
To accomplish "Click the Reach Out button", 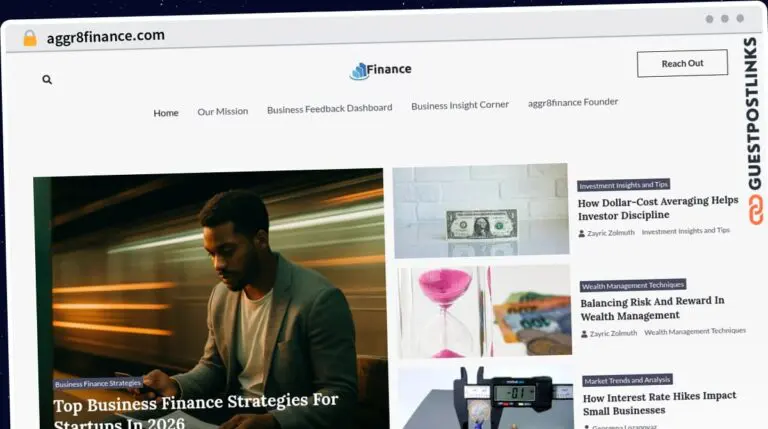I will pyautogui.click(x=682, y=63).
